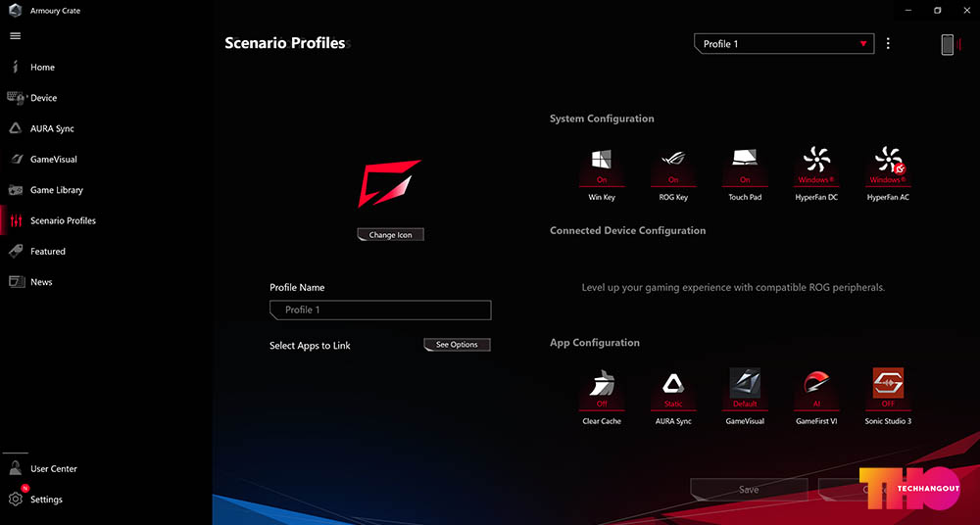Change the AURA Sync Static effect
The height and width of the screenshot is (525, 980).
pyautogui.click(x=673, y=397)
